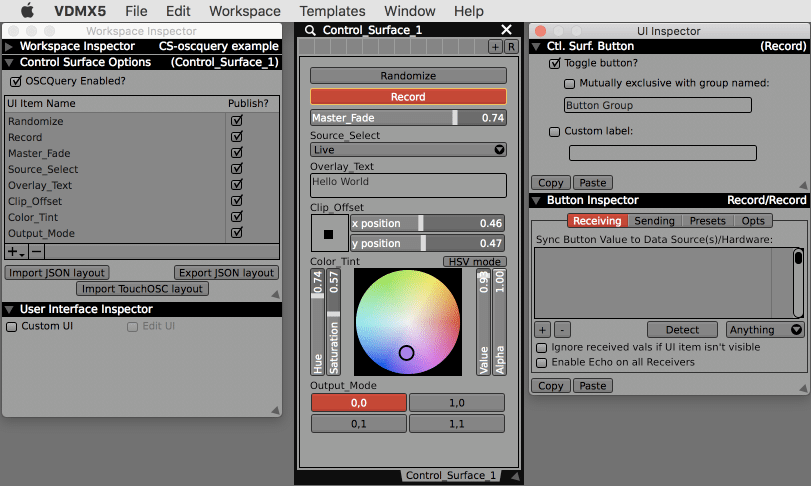811x486 pixels.
Task: Click the add (+) UI item button
Action: 16,252
